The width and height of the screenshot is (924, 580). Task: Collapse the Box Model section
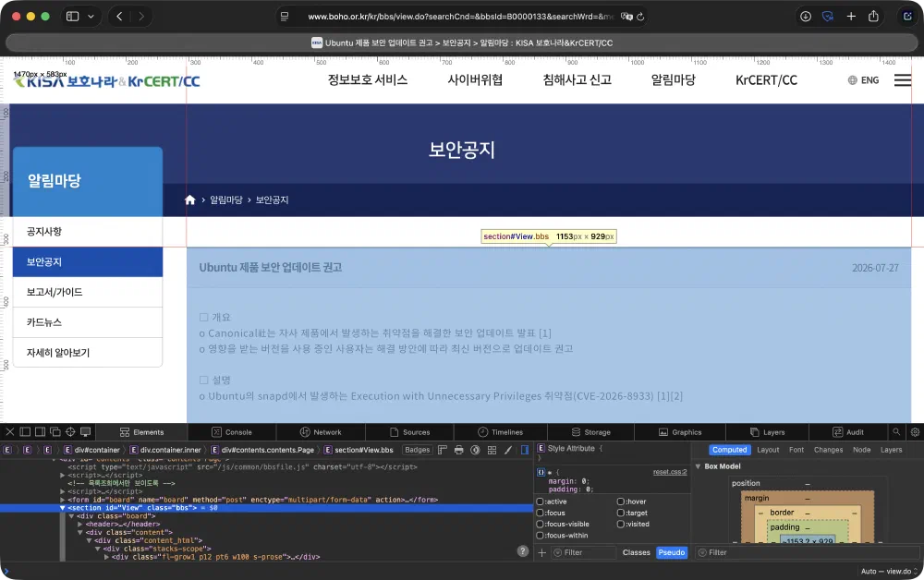pyautogui.click(x=699, y=466)
